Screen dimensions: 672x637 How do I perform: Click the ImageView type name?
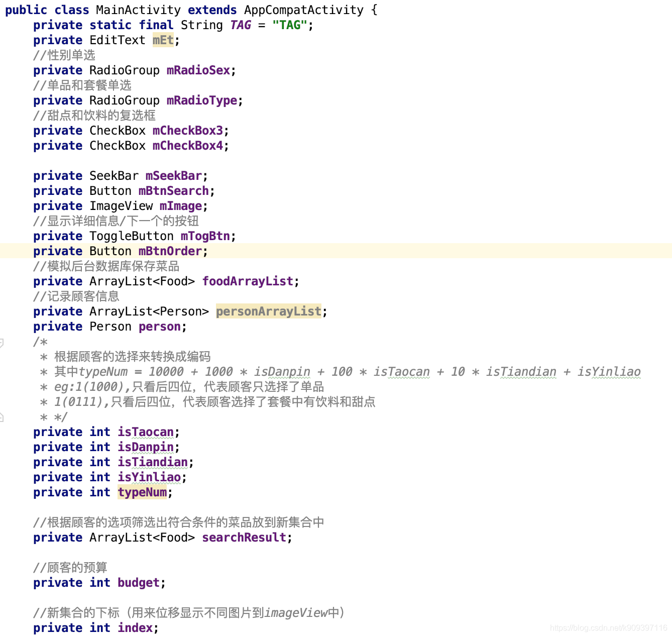(121, 206)
